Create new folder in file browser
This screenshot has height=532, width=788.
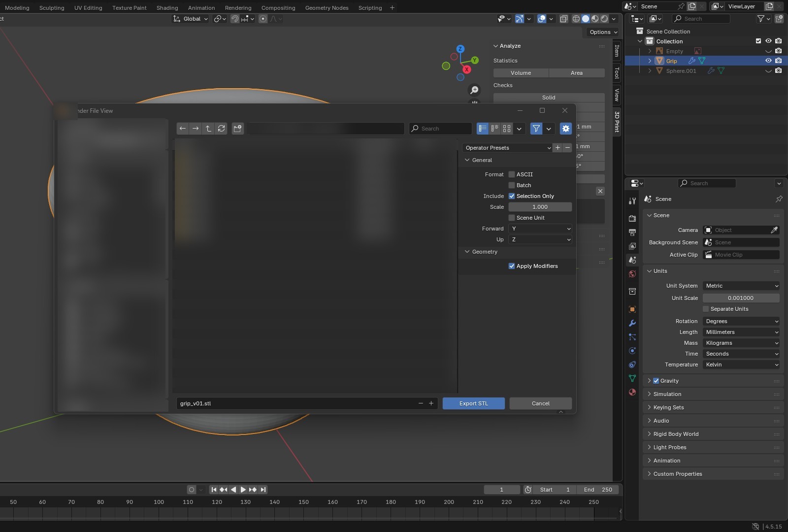(238, 129)
